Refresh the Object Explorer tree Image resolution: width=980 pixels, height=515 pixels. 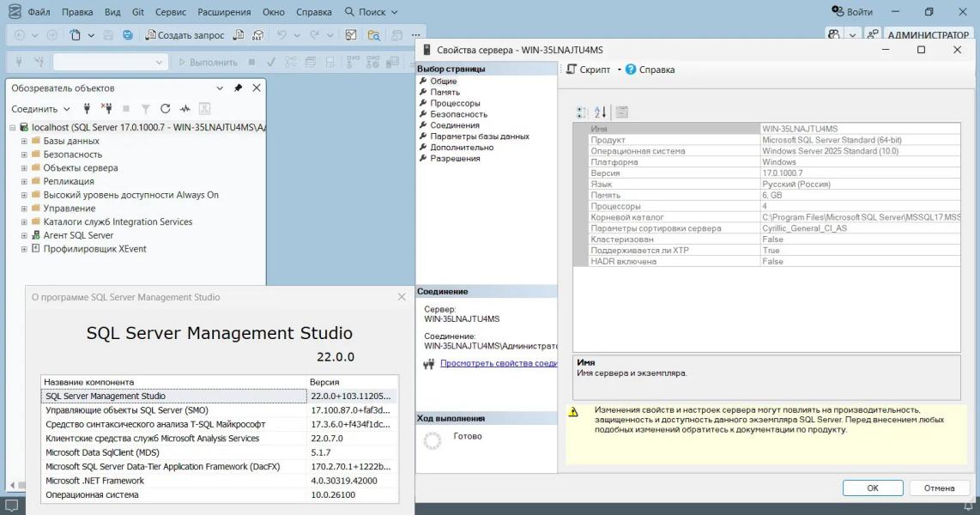[x=165, y=109]
